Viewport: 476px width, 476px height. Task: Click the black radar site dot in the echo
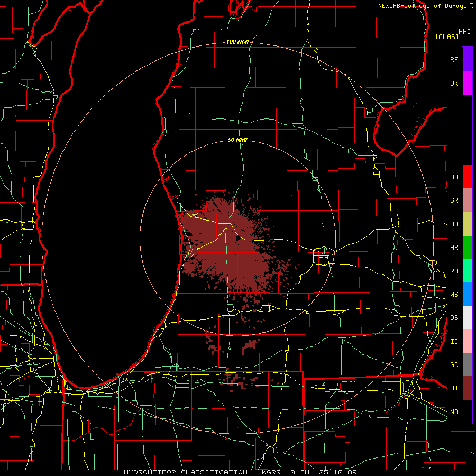[237, 239]
